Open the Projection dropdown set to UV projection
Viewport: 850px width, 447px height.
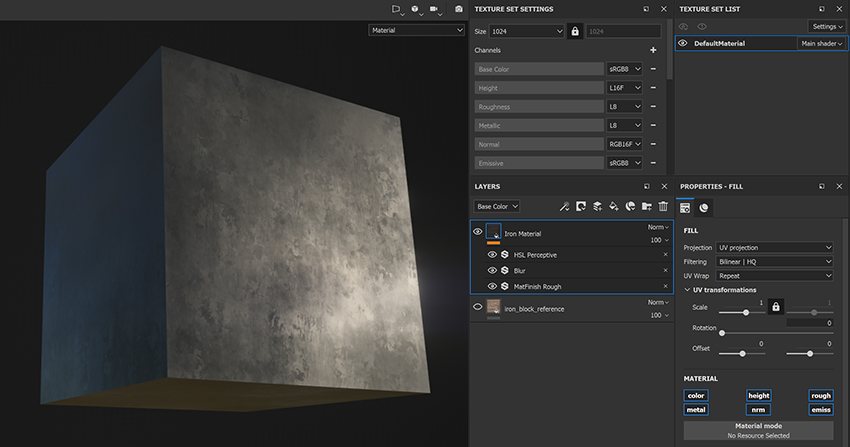tap(774, 247)
